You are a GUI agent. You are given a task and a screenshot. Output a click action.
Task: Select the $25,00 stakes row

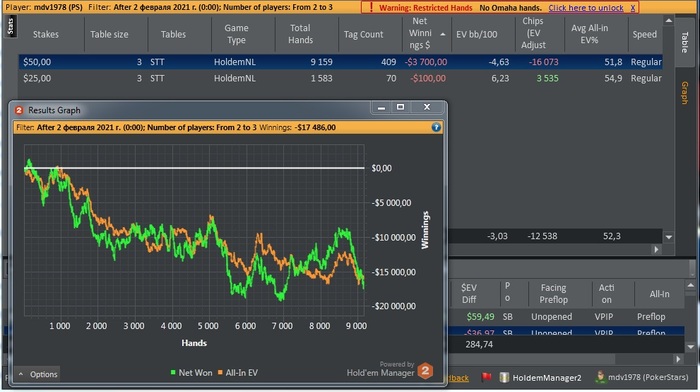point(340,79)
